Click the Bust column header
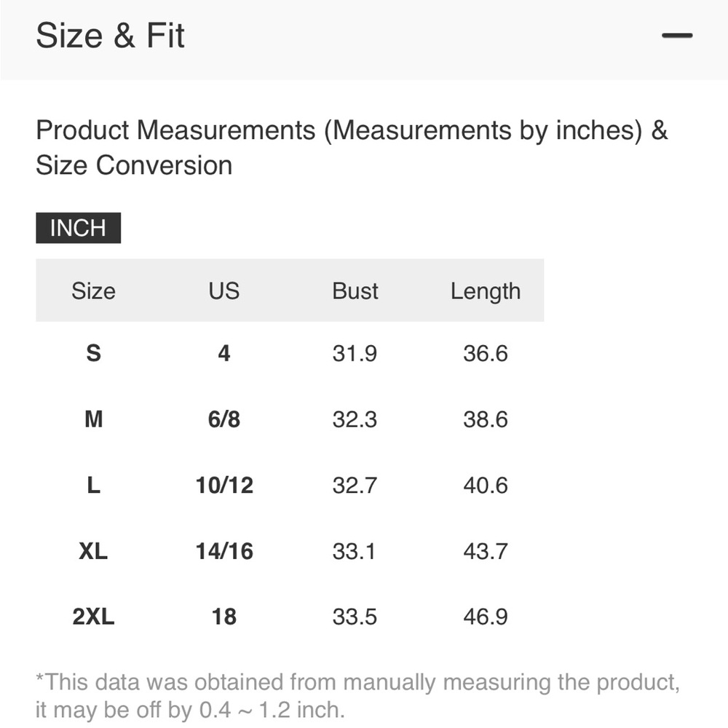The image size is (728, 728). point(355,291)
